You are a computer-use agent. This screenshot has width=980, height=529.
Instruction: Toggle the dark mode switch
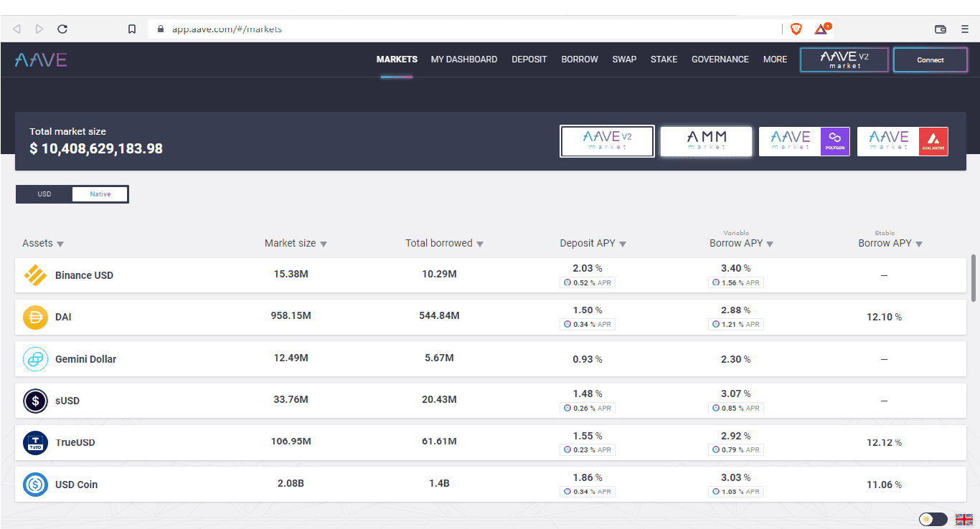[933, 520]
